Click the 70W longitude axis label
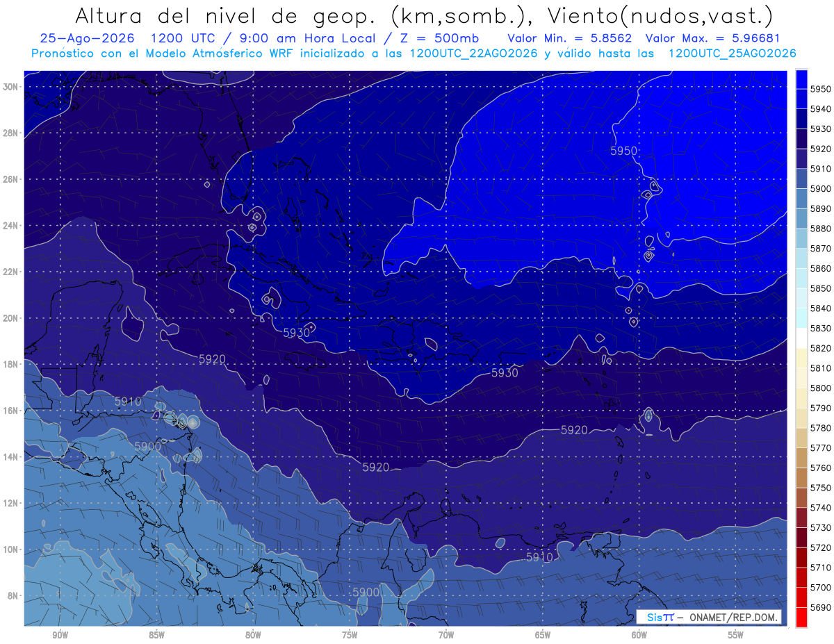The image size is (834, 644). click(x=446, y=635)
